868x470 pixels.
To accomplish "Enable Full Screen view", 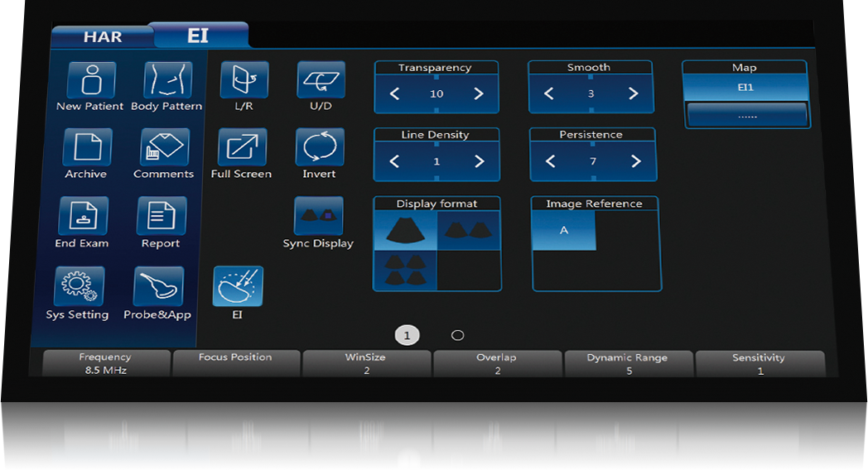I will point(242,149).
